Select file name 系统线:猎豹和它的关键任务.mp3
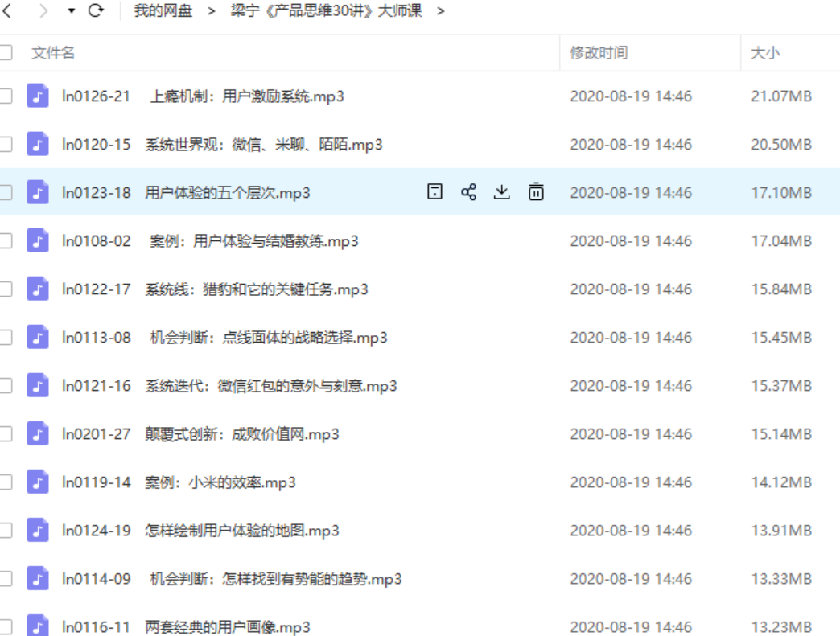Viewport: 840px width, 636px height. click(257, 289)
